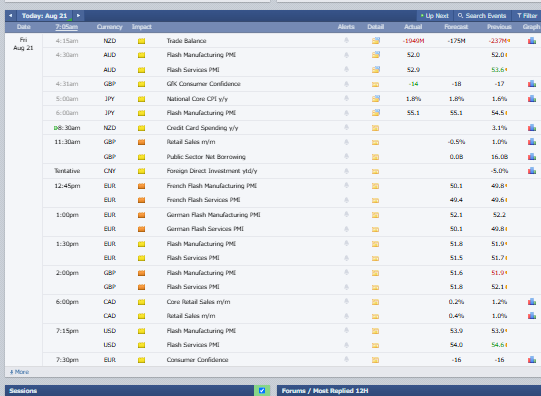Go to next day arrow
Image resolution: width=541 pixels, height=396 pixels.
(x=78, y=16)
